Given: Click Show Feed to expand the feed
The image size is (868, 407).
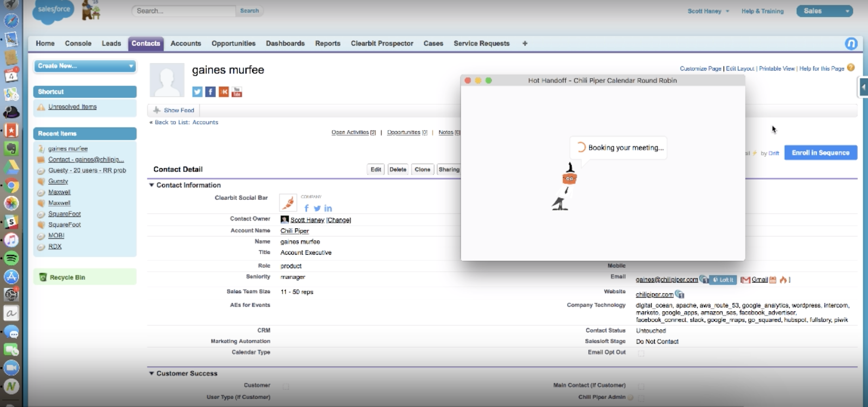Looking at the screenshot, I should point(174,110).
